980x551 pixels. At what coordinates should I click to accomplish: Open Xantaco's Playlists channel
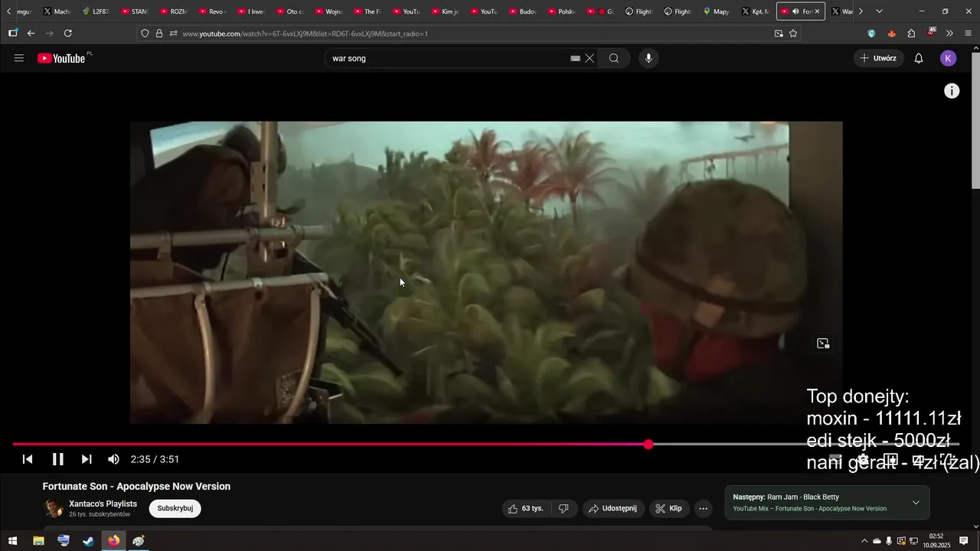(103, 504)
